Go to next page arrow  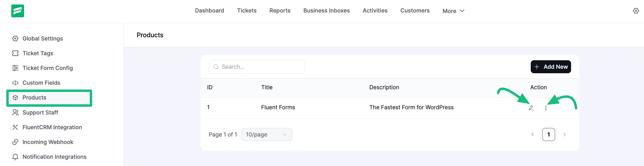click(x=565, y=134)
